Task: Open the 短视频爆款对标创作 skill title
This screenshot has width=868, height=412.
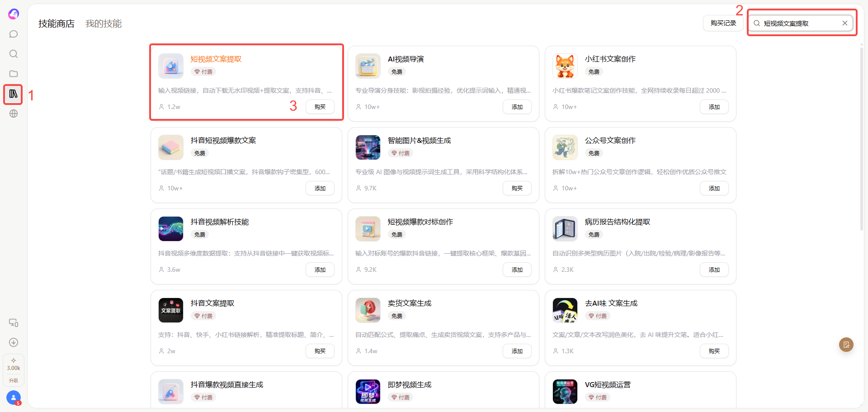Action: tap(420, 222)
